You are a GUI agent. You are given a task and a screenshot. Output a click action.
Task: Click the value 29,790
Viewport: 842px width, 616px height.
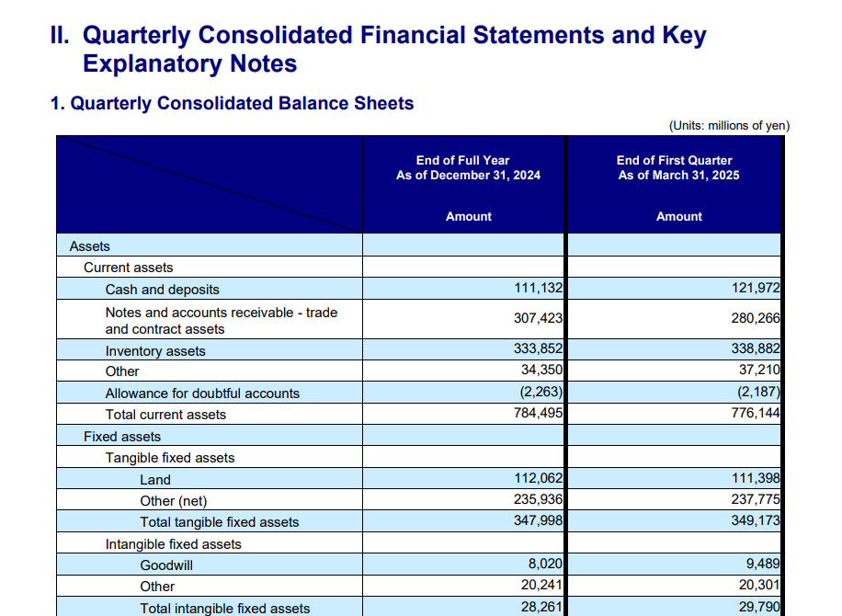(759, 607)
